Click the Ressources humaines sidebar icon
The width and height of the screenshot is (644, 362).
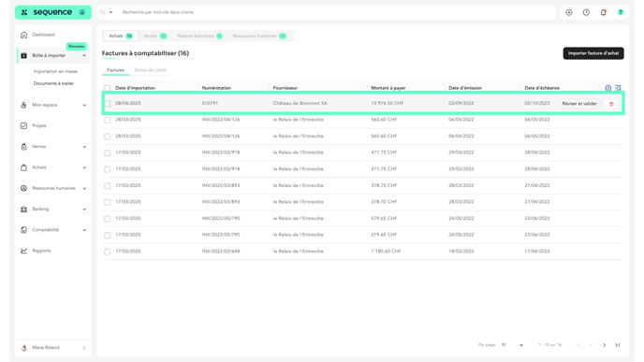tap(23, 188)
